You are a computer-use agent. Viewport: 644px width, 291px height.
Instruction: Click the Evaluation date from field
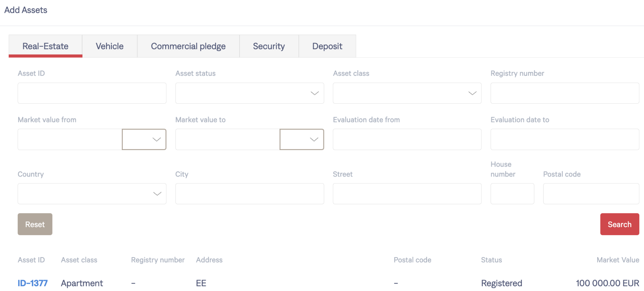pos(407,139)
